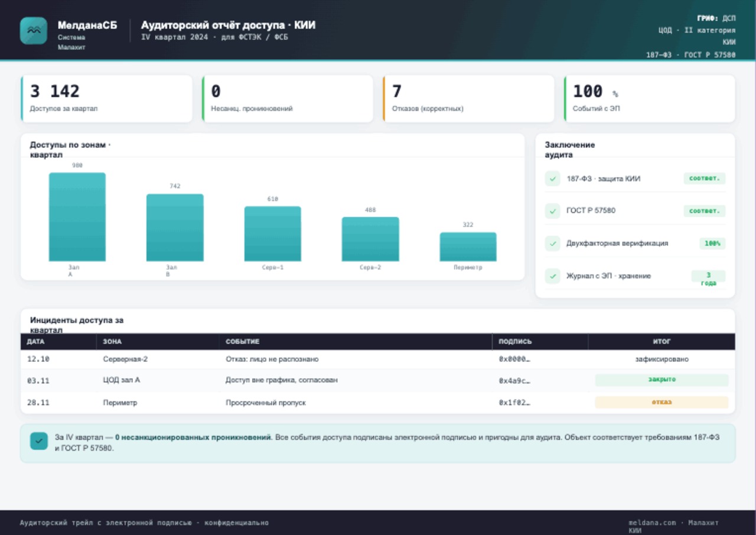Screen dimensions: 756x535
Task: Click the orange отказ status badge
Action: pyautogui.click(x=661, y=402)
